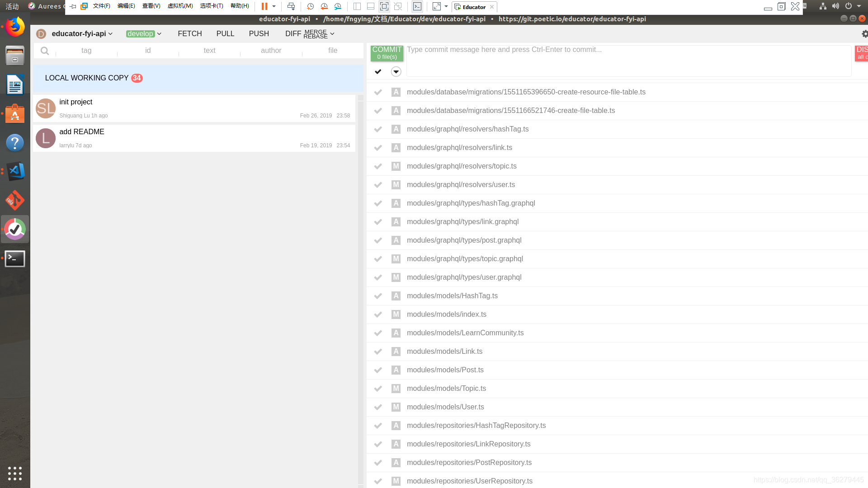Open the settings gear icon
Screen dimensions: 868x488
[x=864, y=34]
